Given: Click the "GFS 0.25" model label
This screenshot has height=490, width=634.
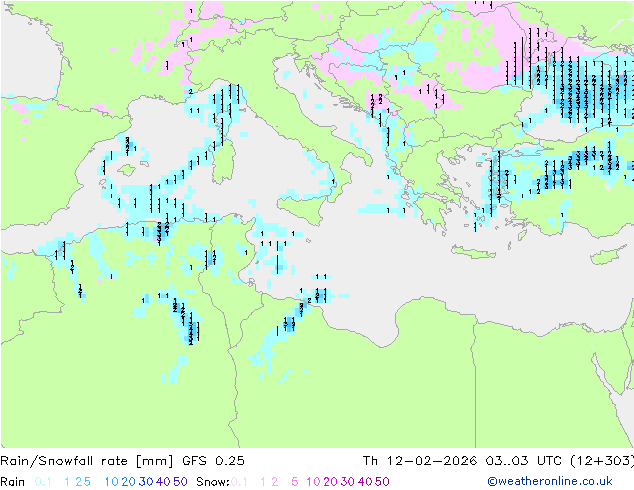Looking at the screenshot, I should point(213,461).
